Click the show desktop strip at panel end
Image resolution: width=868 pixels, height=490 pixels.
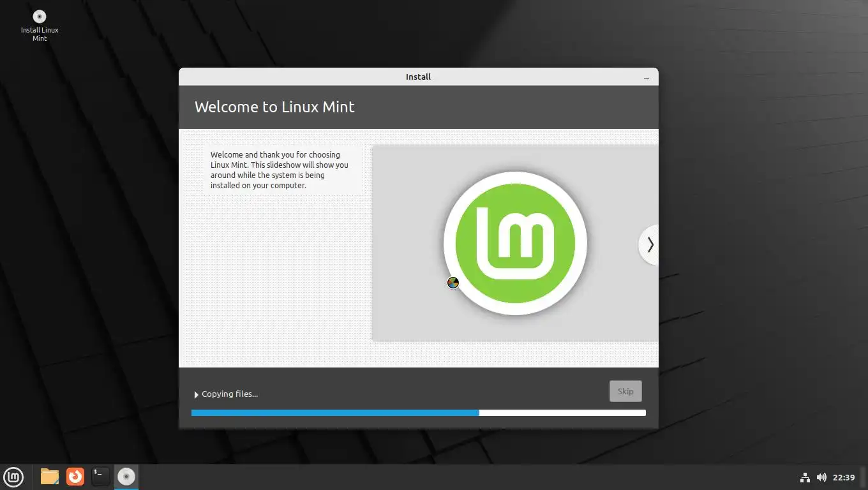click(x=864, y=477)
